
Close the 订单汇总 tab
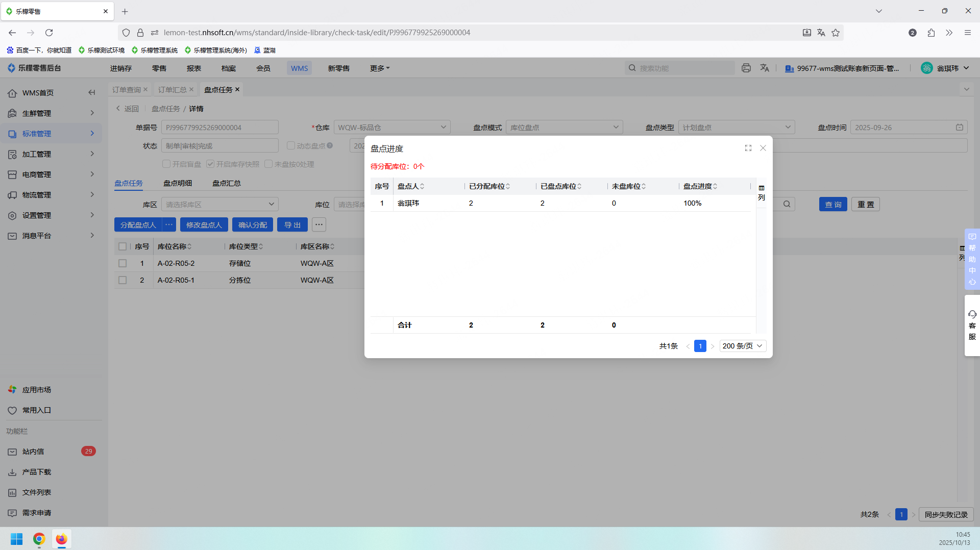click(x=191, y=89)
